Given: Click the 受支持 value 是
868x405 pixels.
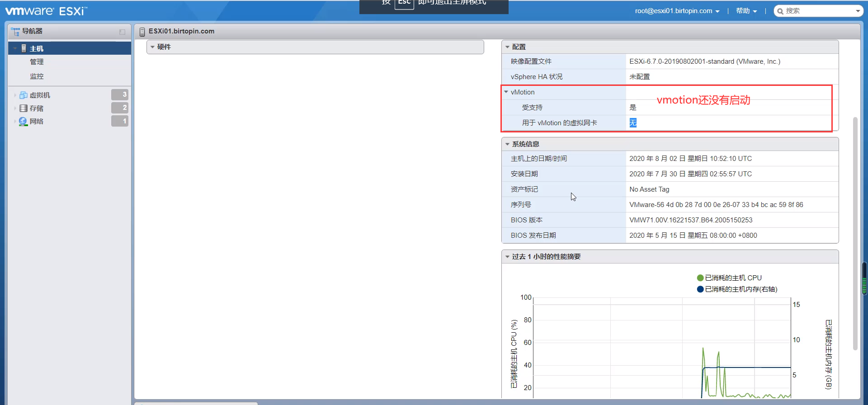Looking at the screenshot, I should click(633, 108).
